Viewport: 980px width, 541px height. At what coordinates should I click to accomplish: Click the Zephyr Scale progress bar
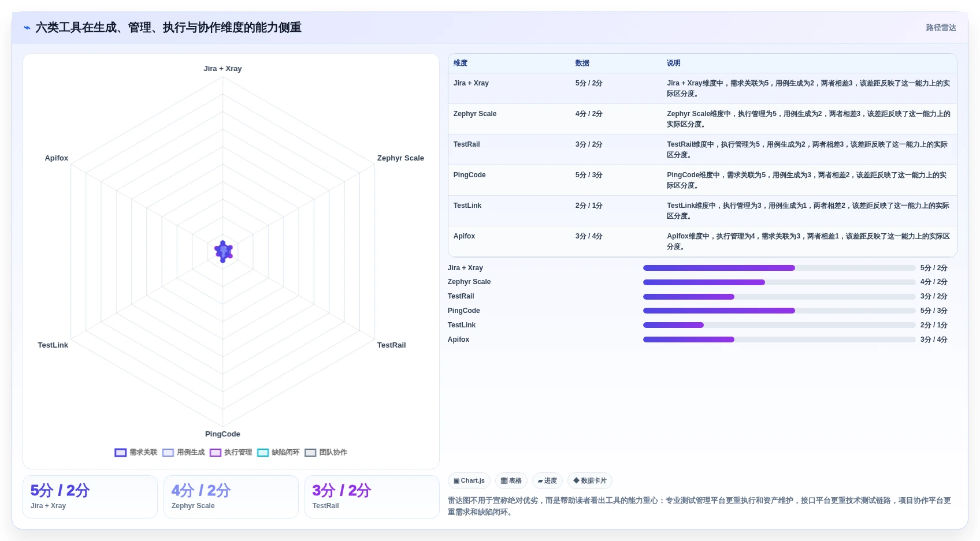(x=779, y=282)
